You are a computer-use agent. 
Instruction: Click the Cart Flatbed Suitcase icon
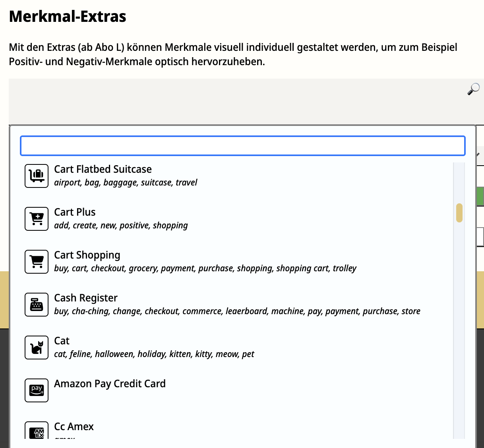point(37,176)
